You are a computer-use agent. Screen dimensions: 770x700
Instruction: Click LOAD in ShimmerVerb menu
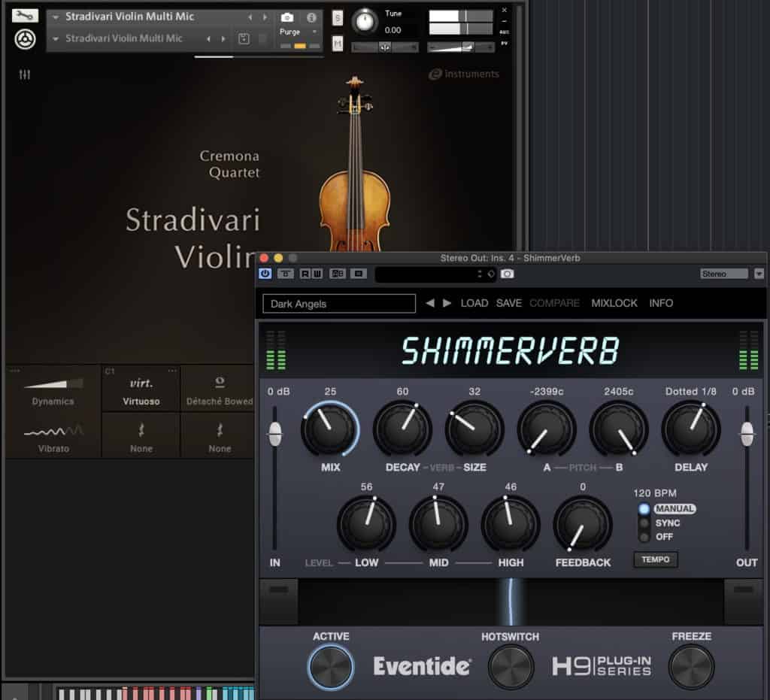tap(474, 303)
